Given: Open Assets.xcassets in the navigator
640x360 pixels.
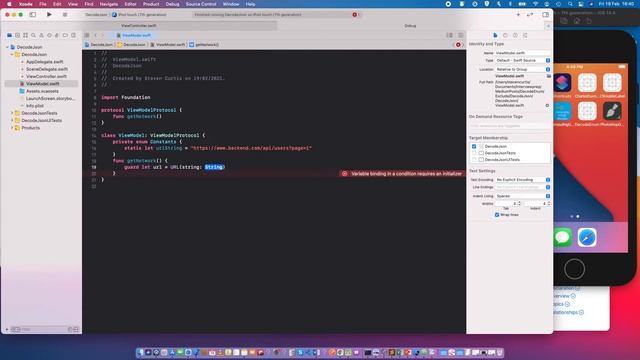Looking at the screenshot, I should point(42,91).
